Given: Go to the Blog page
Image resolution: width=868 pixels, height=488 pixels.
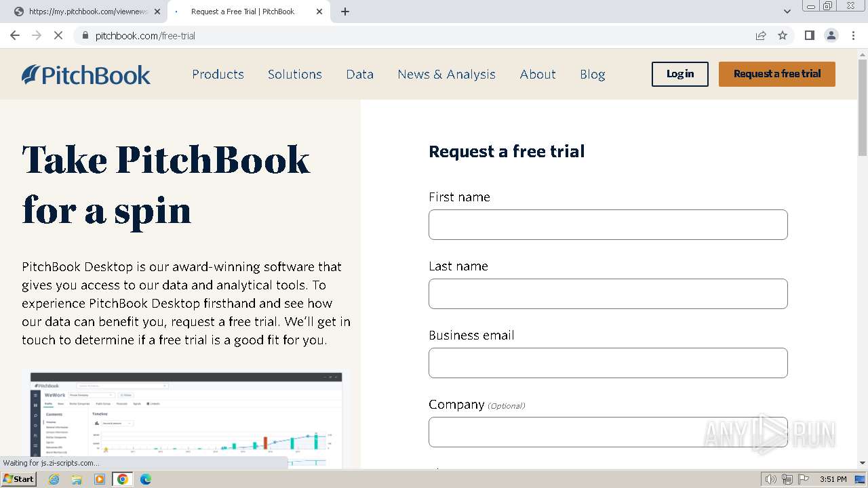Looking at the screenshot, I should tap(593, 75).
